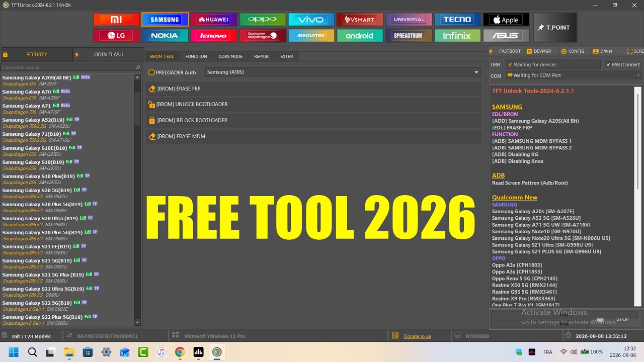Run [BROM] ERASE MDM
The image size is (644, 362).
[314, 137]
